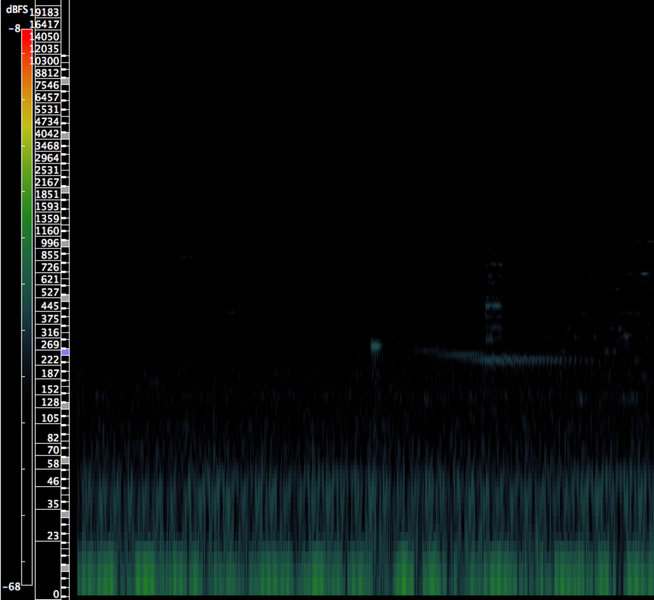654x600 pixels.
Task: Click the 1851 Hz frequency label
Action: pyautogui.click(x=47, y=195)
